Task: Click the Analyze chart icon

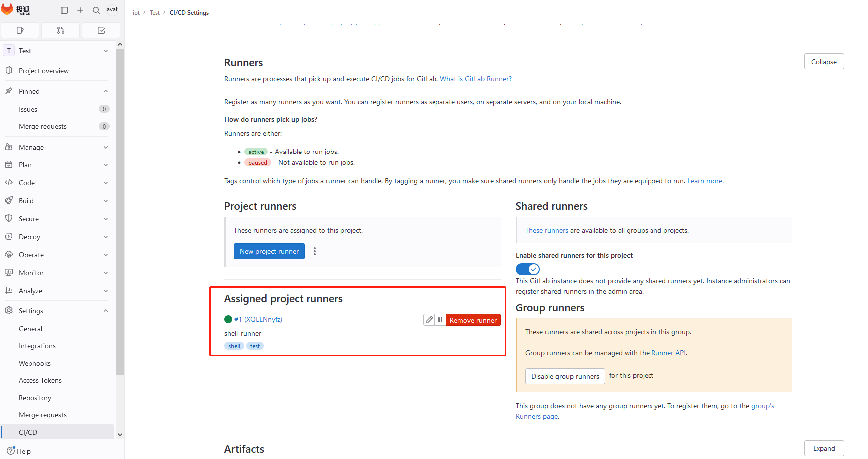Action: (x=9, y=291)
